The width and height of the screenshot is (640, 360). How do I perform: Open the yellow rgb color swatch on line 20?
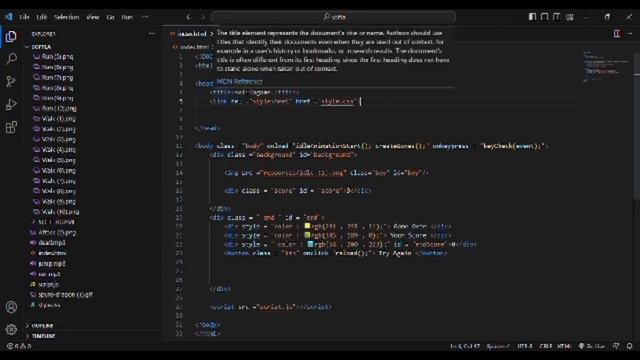tap(307, 226)
